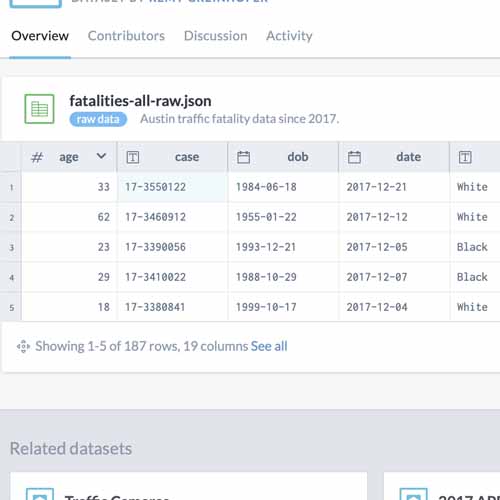The width and height of the screenshot is (500, 500).
Task: Click age cell 33
Action: click(x=69, y=187)
